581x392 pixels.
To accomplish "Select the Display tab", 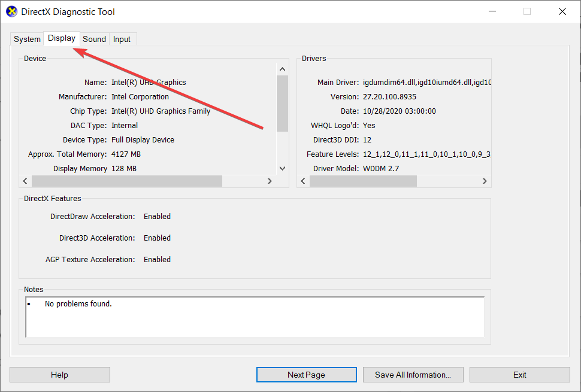I will click(x=62, y=38).
